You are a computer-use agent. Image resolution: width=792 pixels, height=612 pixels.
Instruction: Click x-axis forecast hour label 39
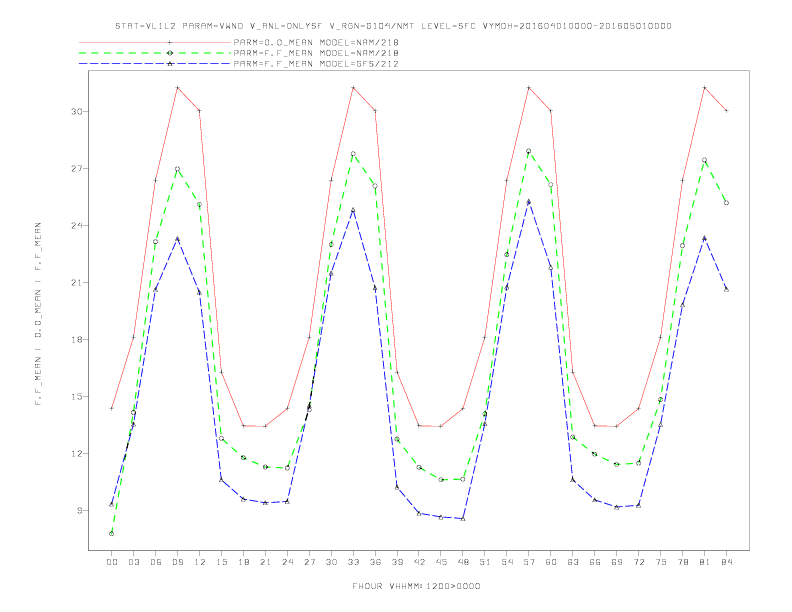(x=397, y=562)
